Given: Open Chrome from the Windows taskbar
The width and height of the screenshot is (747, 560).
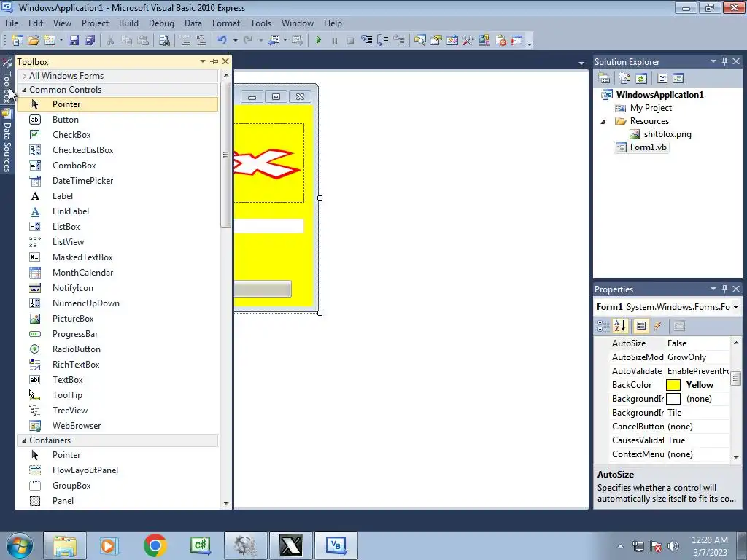Looking at the screenshot, I should [155, 545].
